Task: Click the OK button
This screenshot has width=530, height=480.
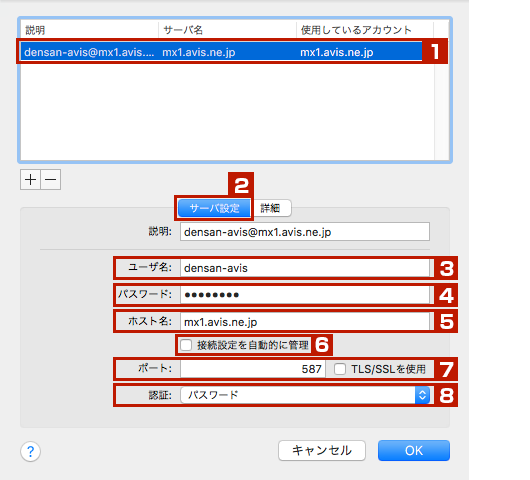Action: (414, 450)
